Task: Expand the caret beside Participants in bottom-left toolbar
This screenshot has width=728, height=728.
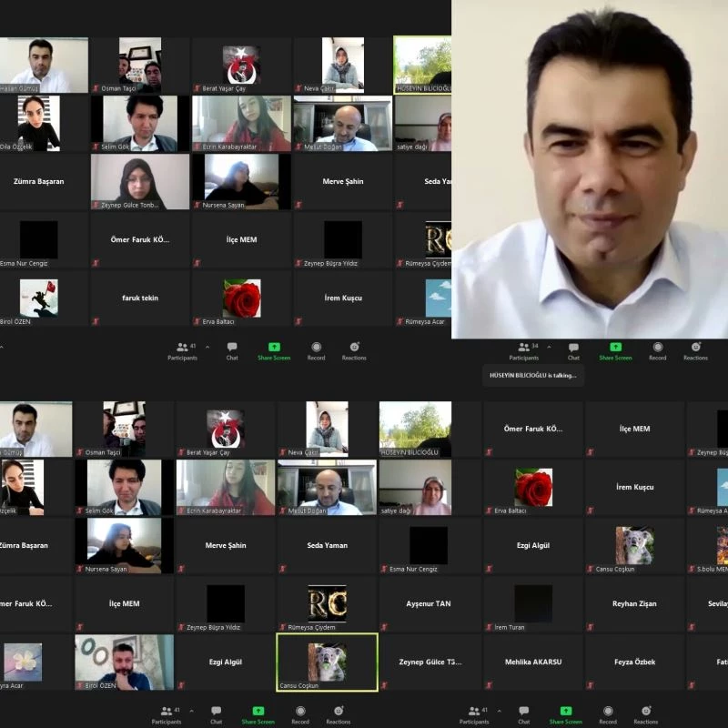Action: (x=191, y=711)
